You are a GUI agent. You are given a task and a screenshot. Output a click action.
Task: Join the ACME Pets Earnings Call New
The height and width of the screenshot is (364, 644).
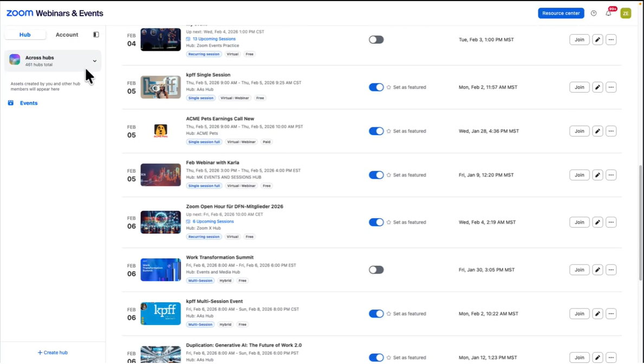(x=580, y=131)
